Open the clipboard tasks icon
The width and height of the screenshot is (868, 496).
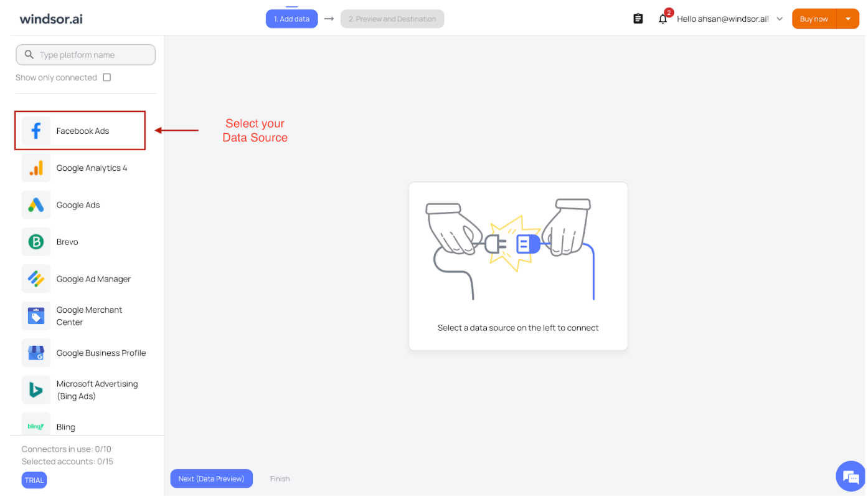[638, 19]
